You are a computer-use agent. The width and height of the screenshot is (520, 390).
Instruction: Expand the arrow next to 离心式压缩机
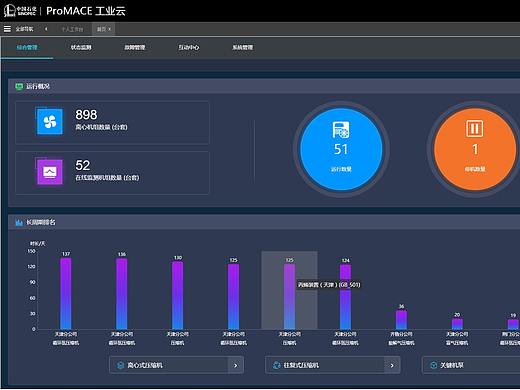coord(236,365)
